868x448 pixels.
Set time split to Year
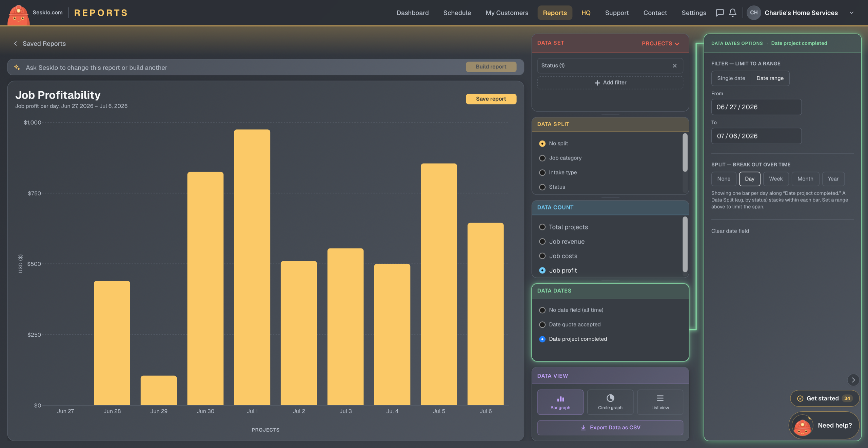click(x=833, y=179)
